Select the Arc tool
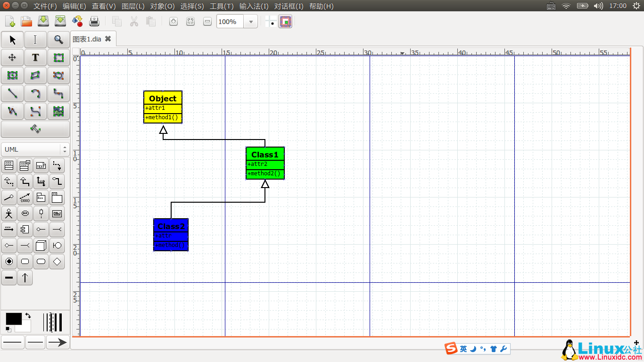The height and width of the screenshot is (362, 644). (x=35, y=93)
